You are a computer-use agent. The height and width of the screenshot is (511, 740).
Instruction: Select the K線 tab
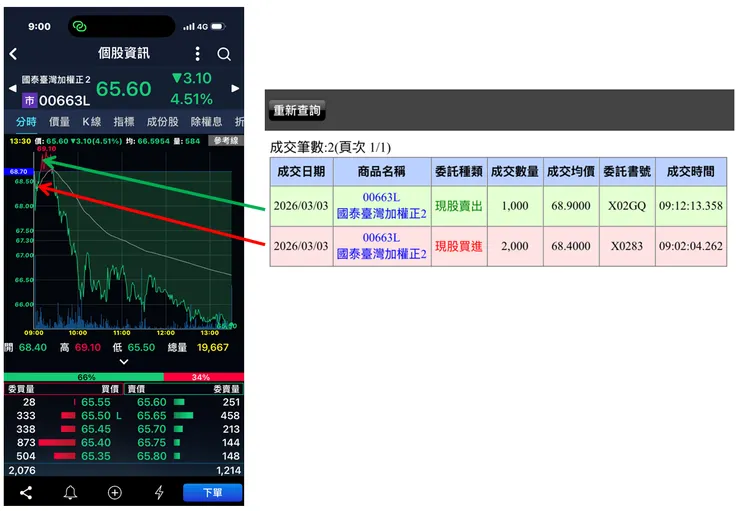92,122
